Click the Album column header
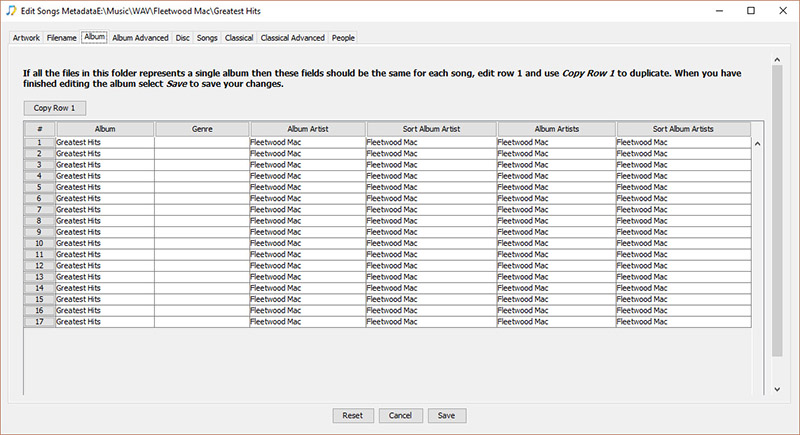 click(105, 129)
